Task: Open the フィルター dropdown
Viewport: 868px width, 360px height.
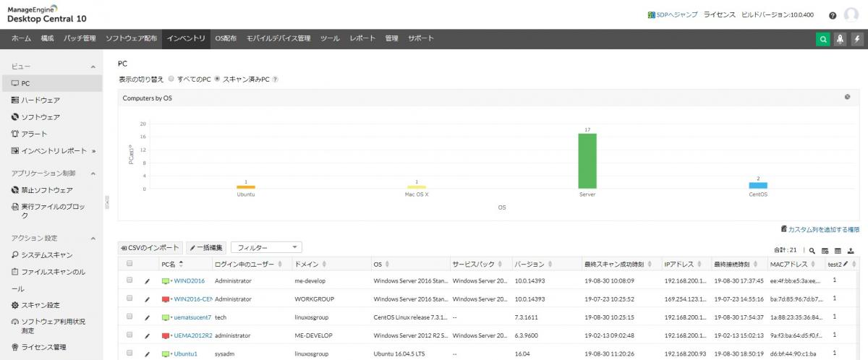Action: click(x=265, y=247)
